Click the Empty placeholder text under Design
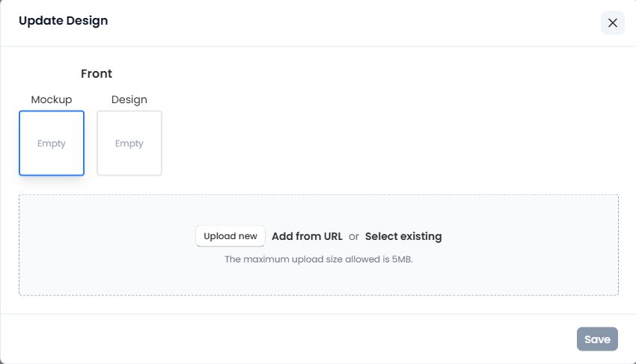The image size is (636, 364). [x=129, y=144]
